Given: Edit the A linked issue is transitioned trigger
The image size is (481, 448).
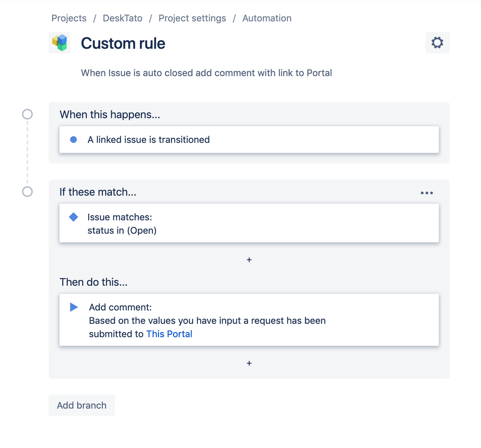Looking at the screenshot, I should click(249, 140).
